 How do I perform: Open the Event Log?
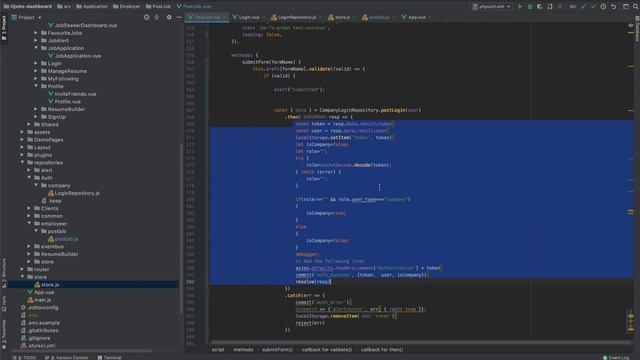pos(616,358)
